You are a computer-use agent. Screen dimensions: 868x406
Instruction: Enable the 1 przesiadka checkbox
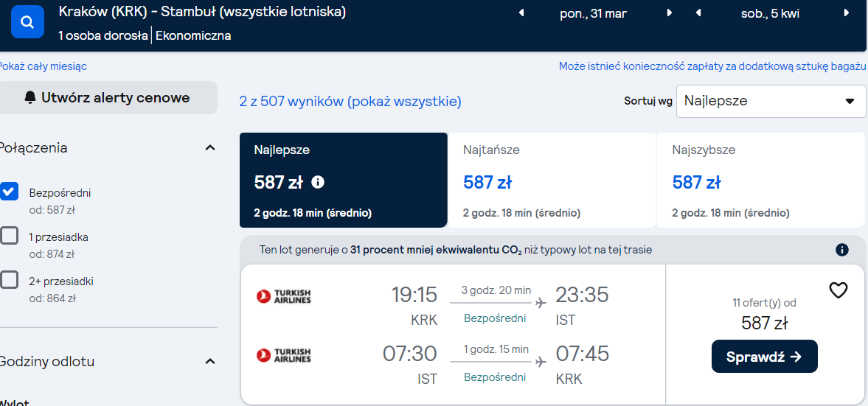(9, 236)
